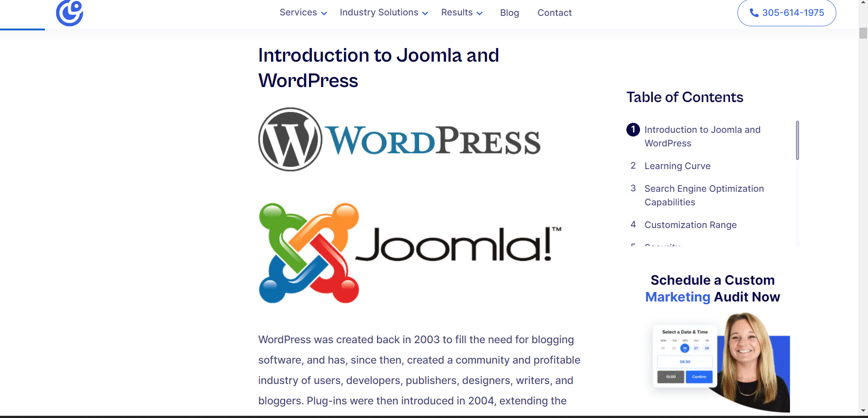Click the Joomla logo image
Viewport: 868px width, 418px height.
(410, 253)
